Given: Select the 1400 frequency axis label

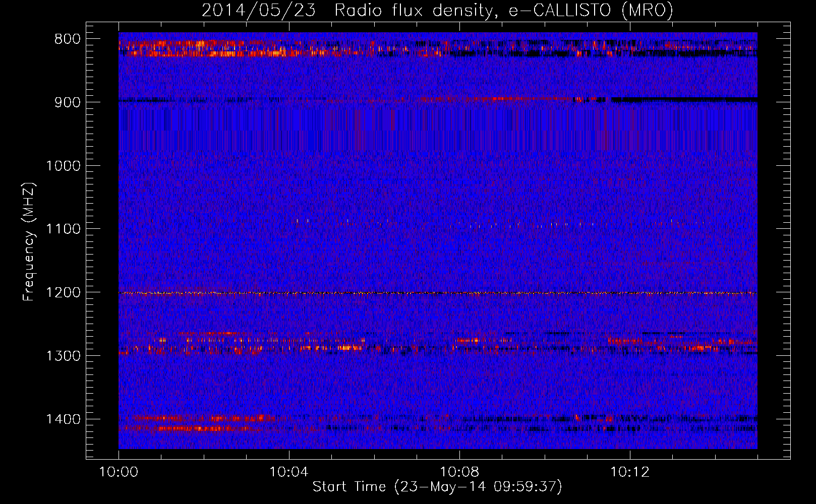Looking at the screenshot, I should tap(64, 419).
